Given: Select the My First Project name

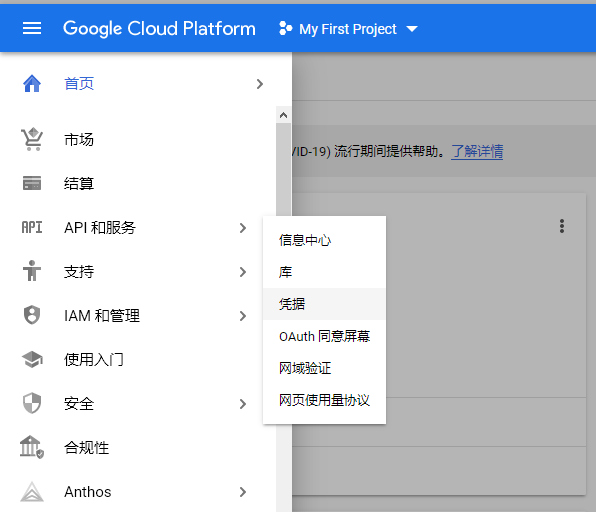Looking at the screenshot, I should [x=348, y=29].
